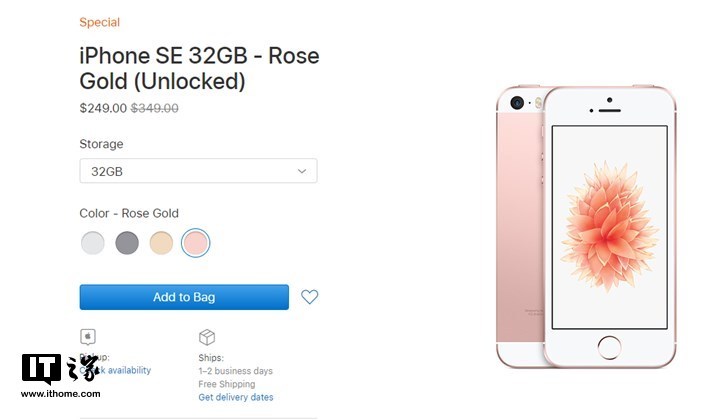Click the orange Special label
The width and height of the screenshot is (728, 420).
(100, 22)
